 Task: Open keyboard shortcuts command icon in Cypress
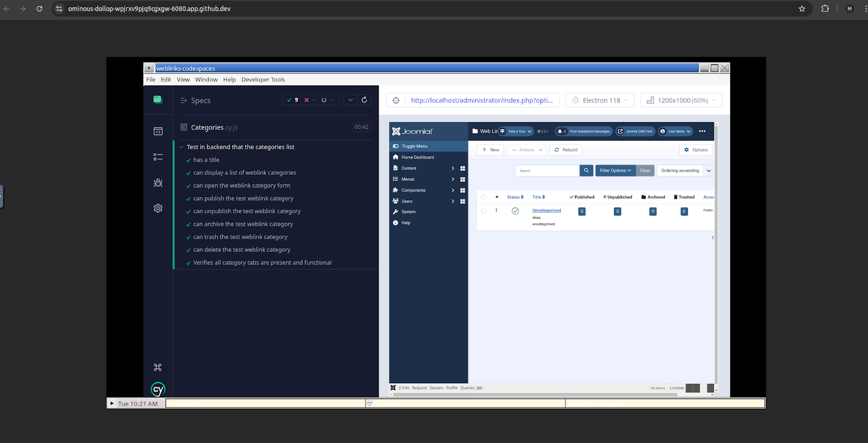pos(158,368)
